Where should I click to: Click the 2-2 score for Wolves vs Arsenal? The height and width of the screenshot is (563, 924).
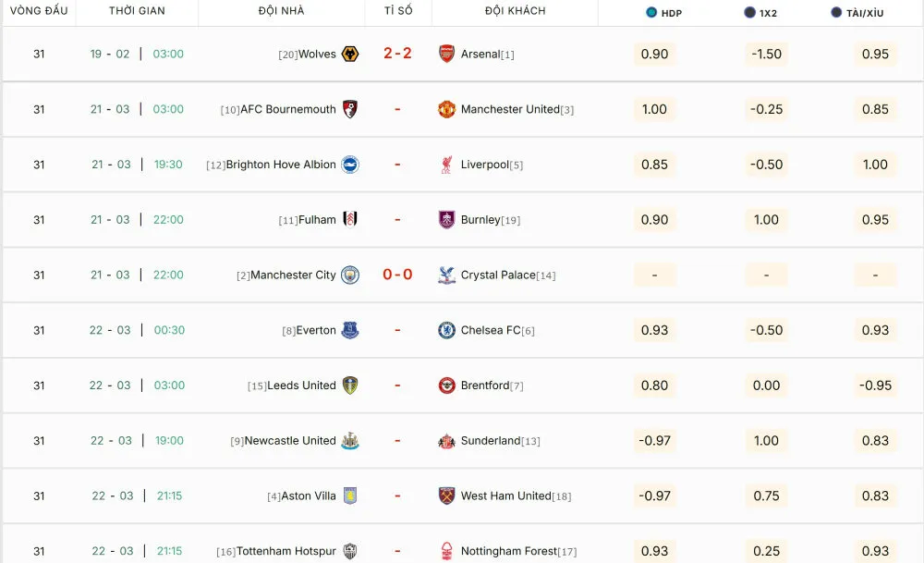(397, 54)
